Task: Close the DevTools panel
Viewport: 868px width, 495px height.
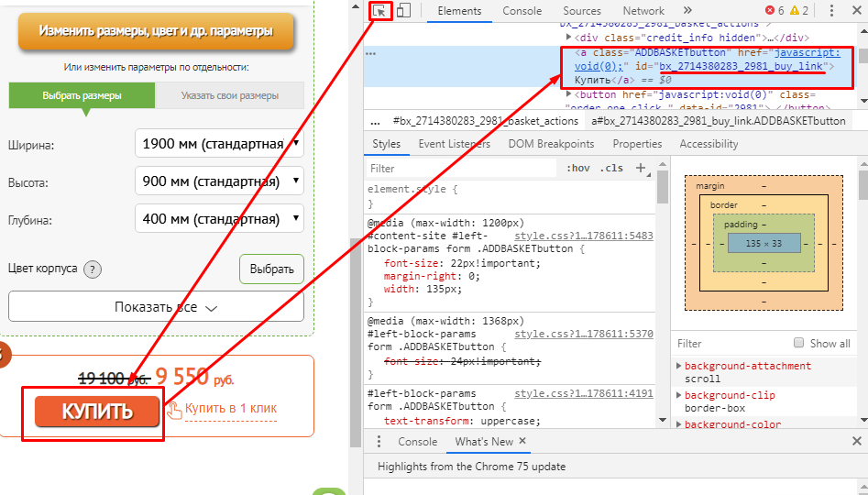Action: (x=856, y=10)
